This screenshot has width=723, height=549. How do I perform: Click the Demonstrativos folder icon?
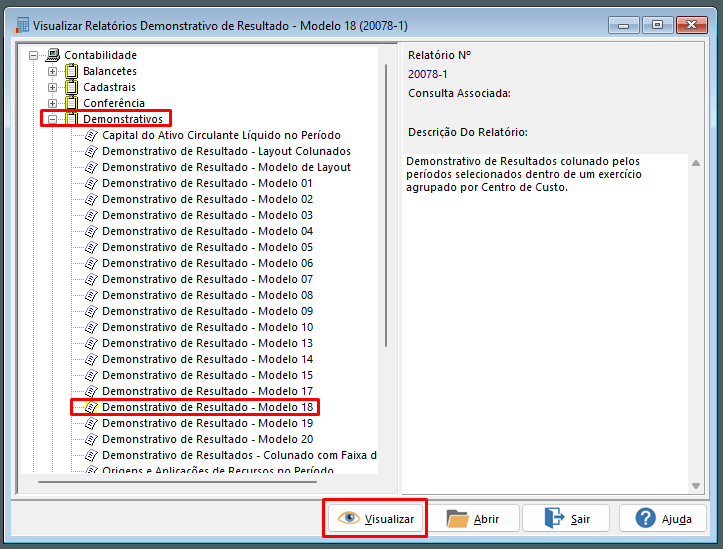coord(71,119)
